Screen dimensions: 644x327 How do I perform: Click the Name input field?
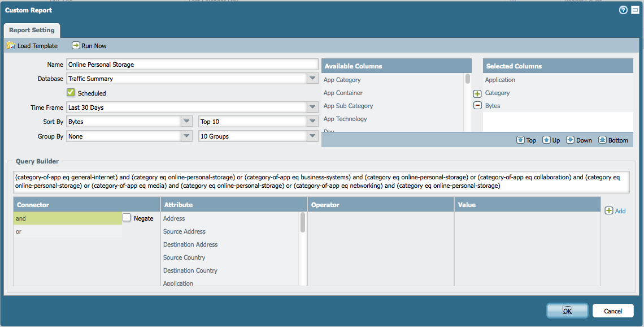click(192, 64)
